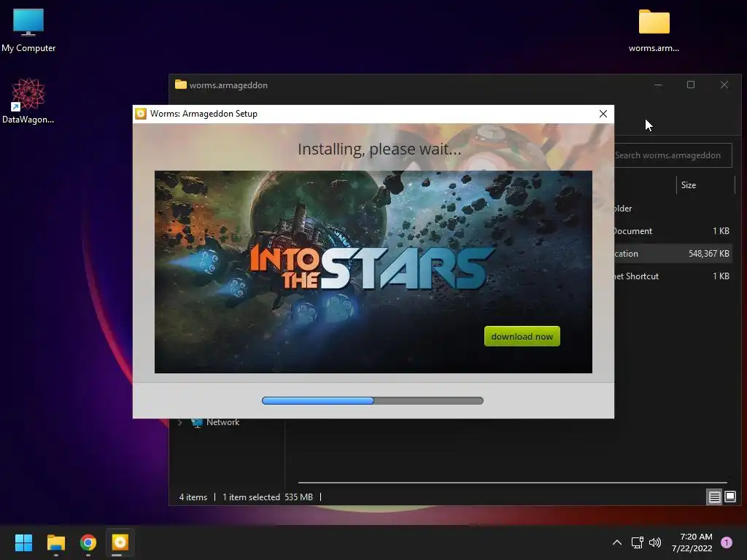747x560 pixels.
Task: Maximize the worms.armageddon Explorer window
Action: (x=691, y=85)
